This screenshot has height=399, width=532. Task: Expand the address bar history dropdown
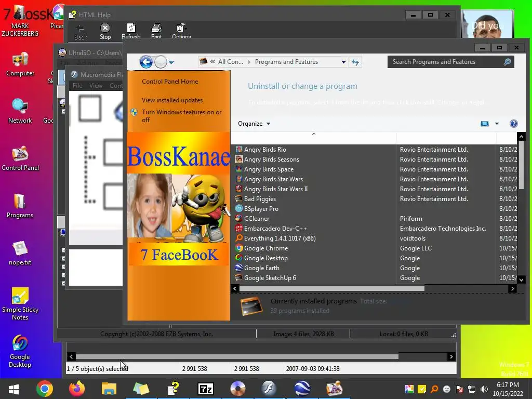(343, 62)
